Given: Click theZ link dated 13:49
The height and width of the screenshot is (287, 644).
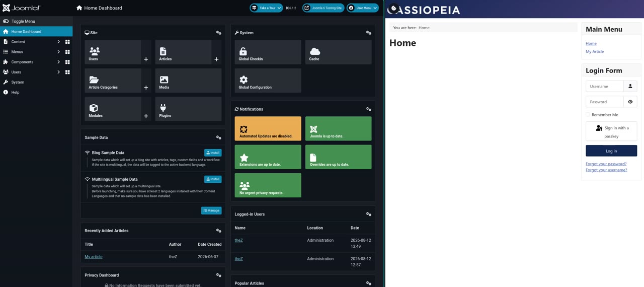Looking at the screenshot, I should [x=238, y=240].
